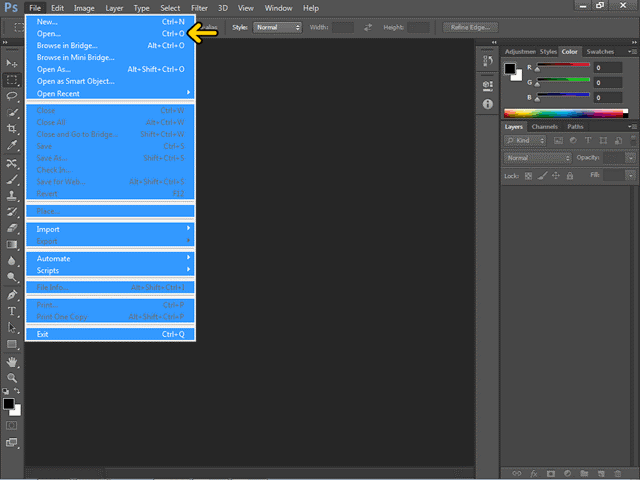
Task: Select the Lasso tool
Action: click(x=12, y=96)
